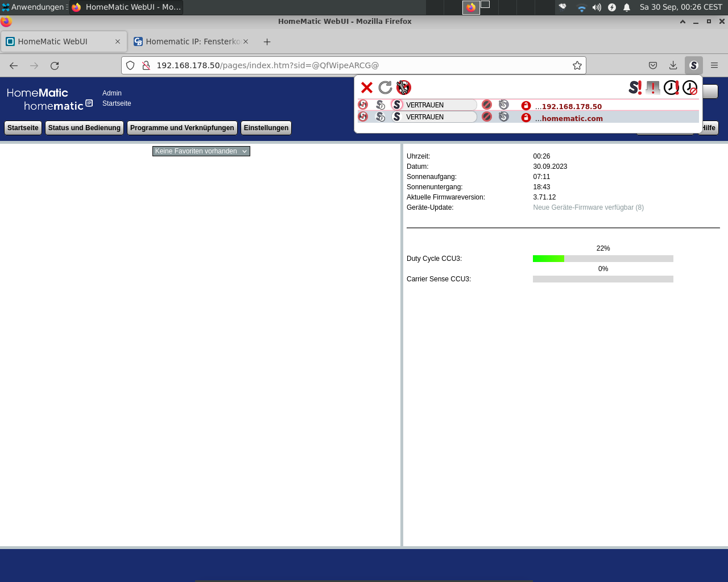Open Firefox downloads panel
Viewport: 728px width, 582px height.
click(673, 65)
